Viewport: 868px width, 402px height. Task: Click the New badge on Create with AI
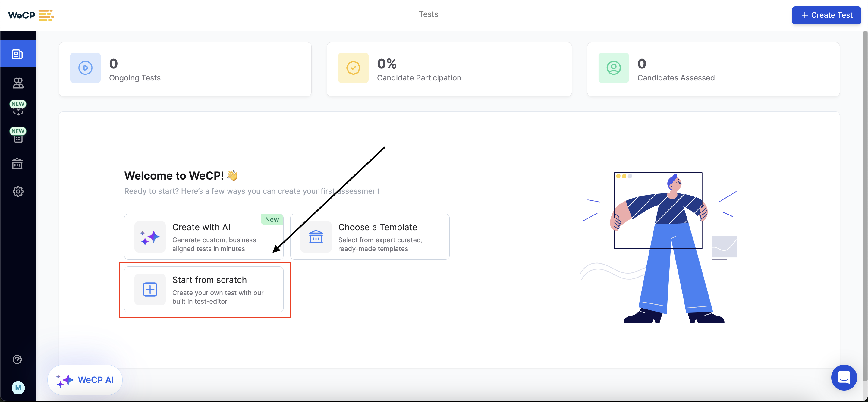coord(272,219)
